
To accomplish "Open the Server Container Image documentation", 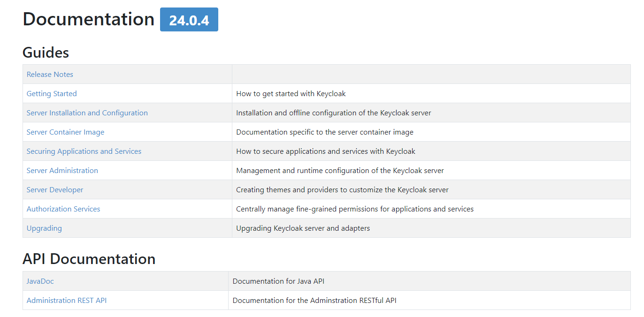I will point(65,132).
